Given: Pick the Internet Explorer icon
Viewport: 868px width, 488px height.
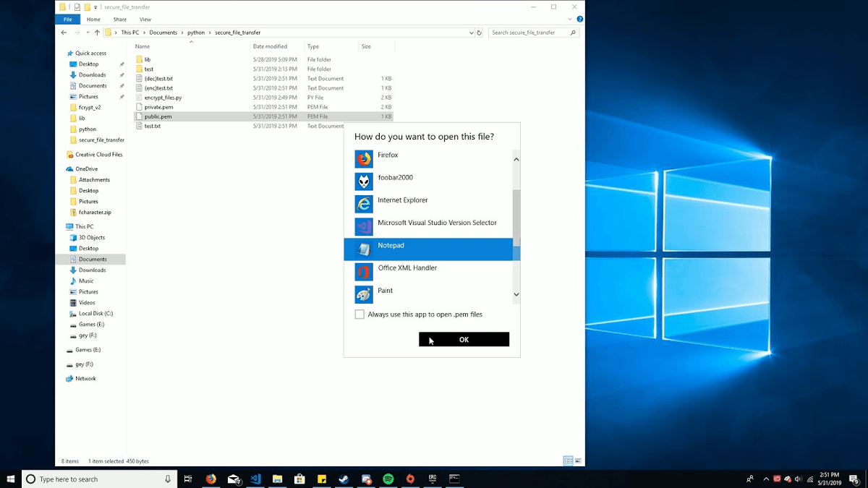Looking at the screenshot, I should [364, 204].
